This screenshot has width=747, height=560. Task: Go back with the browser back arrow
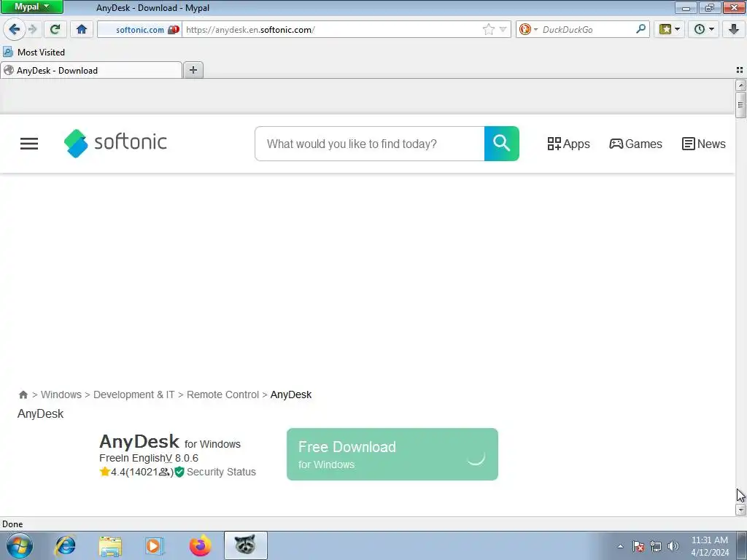15,29
